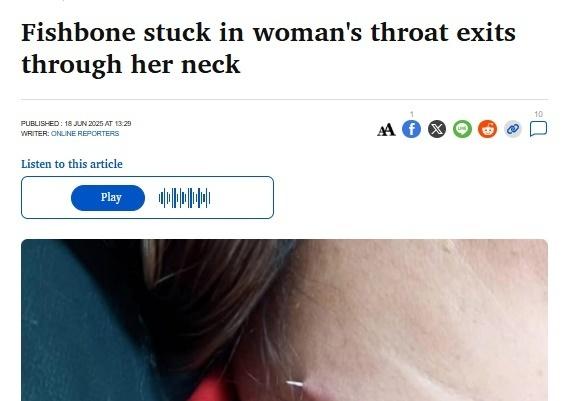Click the Fishbone headline text
Screen dimensions: 562x401
pos(268,48)
